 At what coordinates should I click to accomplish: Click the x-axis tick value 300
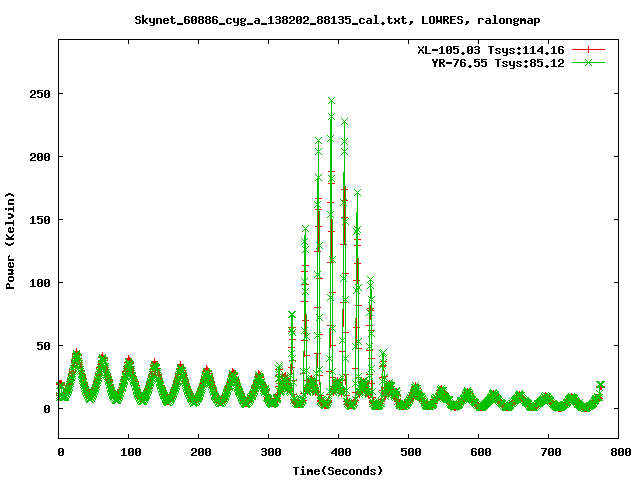(271, 452)
